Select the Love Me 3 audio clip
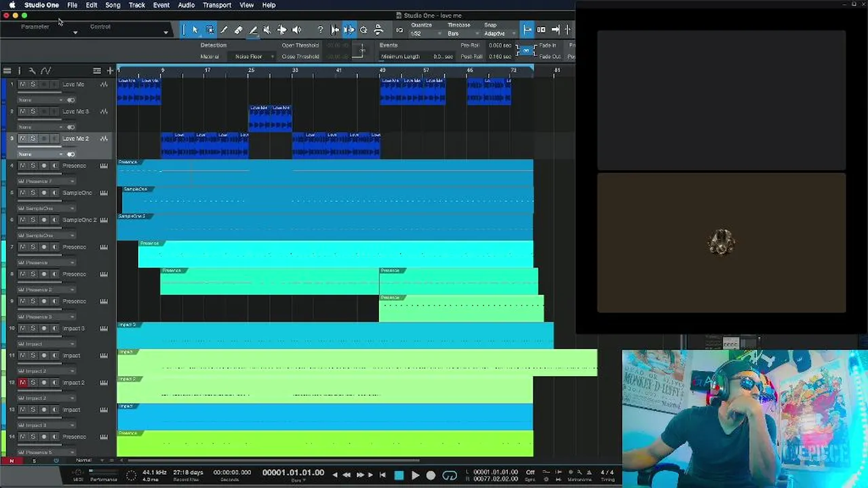Viewport: 868px width, 488px height. 270,118
